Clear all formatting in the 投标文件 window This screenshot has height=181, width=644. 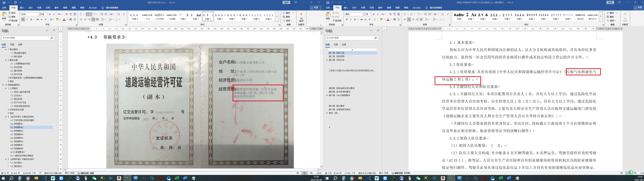66,14
